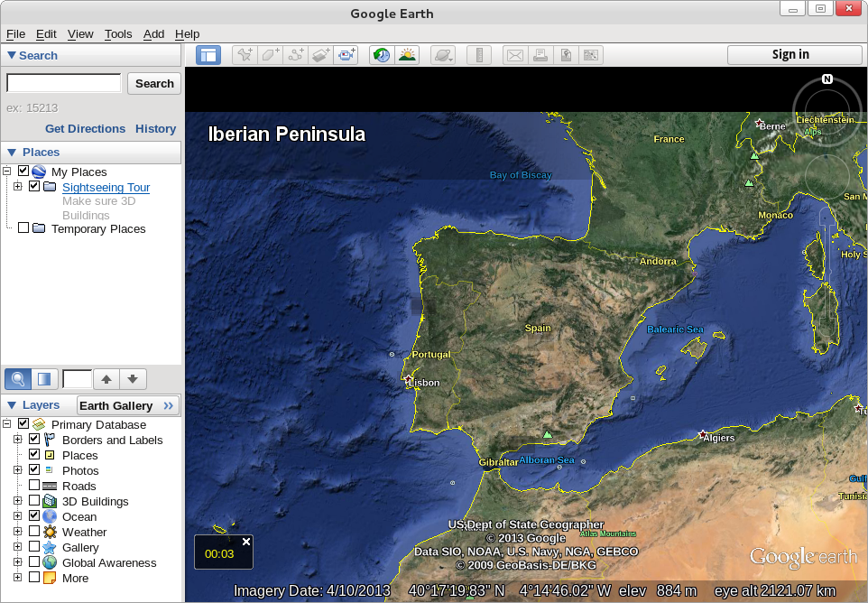This screenshot has width=868, height=603.
Task: Check the 3D Buildings layer box
Action: click(x=34, y=501)
